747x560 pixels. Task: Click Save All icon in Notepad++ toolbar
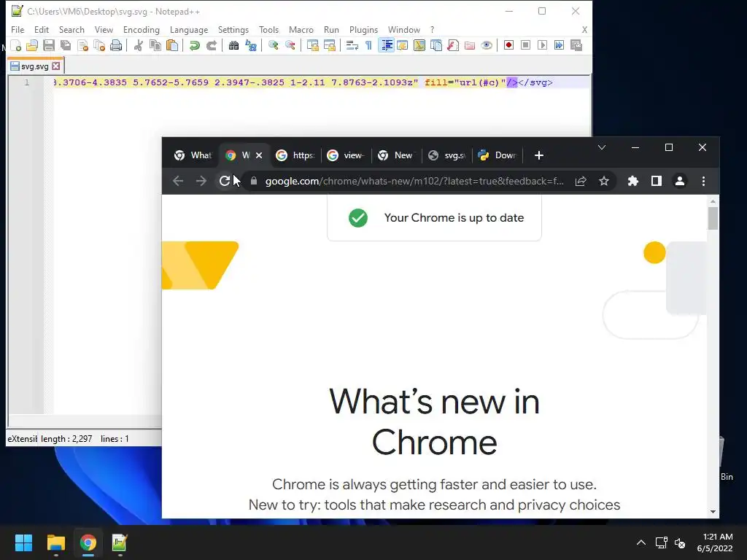pyautogui.click(x=66, y=45)
